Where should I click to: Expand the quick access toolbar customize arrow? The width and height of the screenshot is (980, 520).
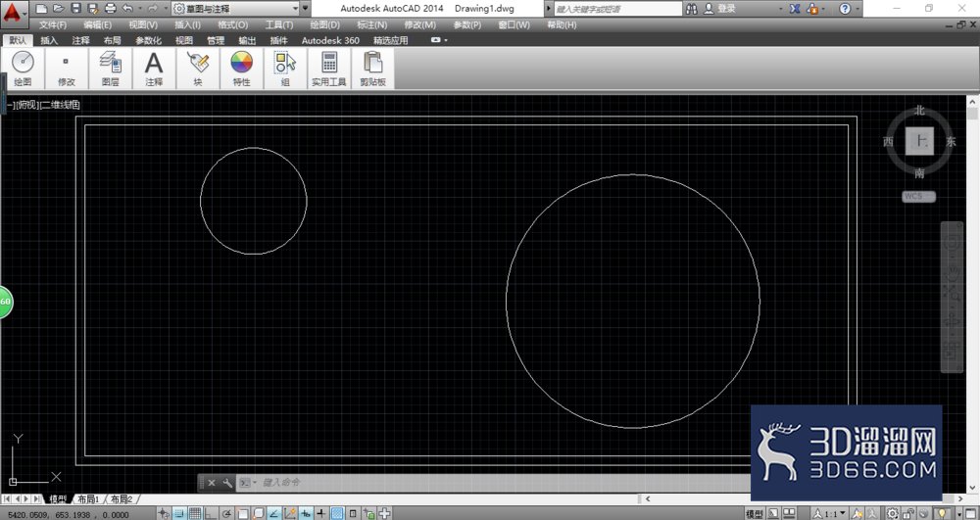click(306, 9)
